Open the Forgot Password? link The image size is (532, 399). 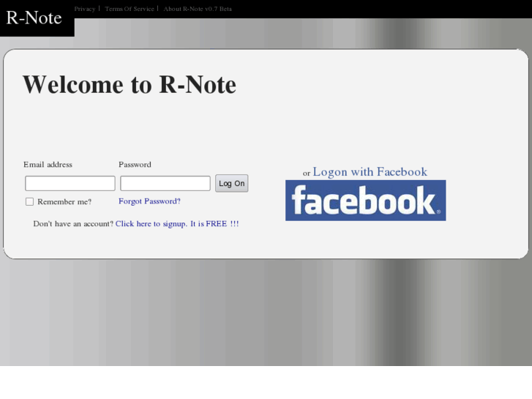tap(149, 201)
